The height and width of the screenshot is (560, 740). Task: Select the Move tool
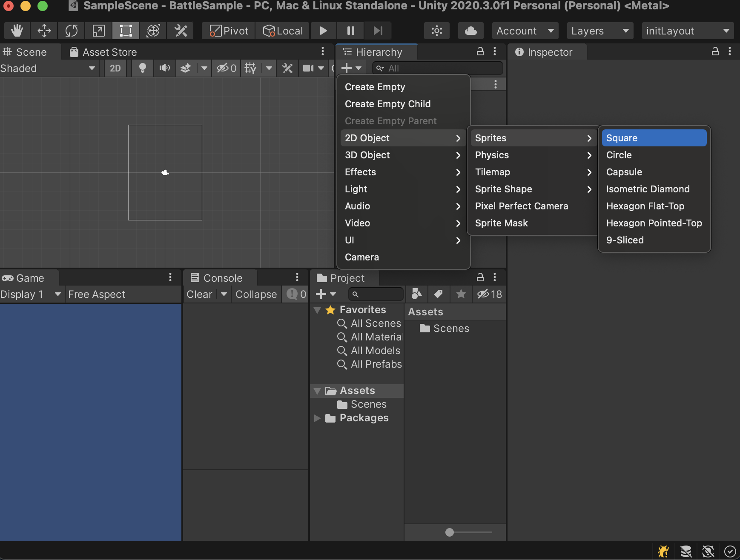coord(44,31)
